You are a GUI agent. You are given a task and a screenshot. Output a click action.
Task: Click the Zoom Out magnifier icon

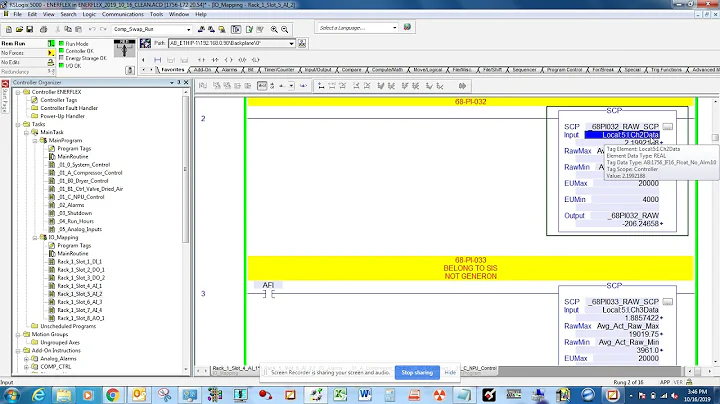coord(285,29)
